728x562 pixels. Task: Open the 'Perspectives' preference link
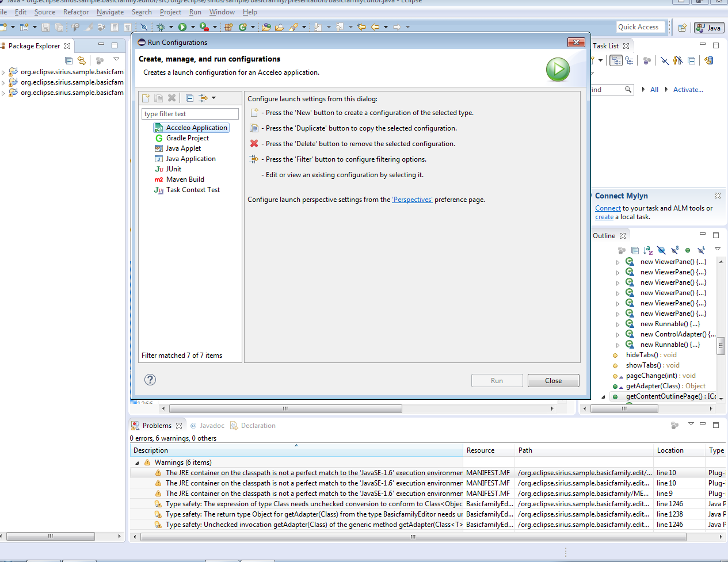412,200
